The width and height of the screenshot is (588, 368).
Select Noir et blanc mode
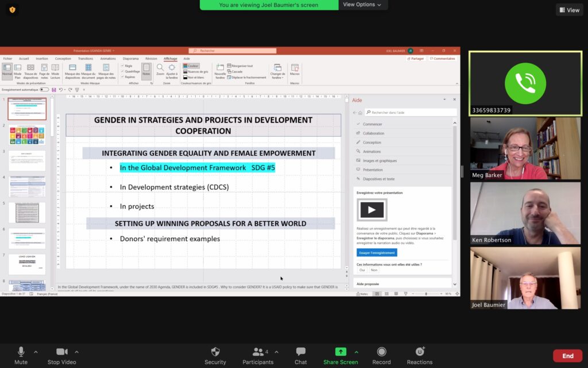click(194, 78)
